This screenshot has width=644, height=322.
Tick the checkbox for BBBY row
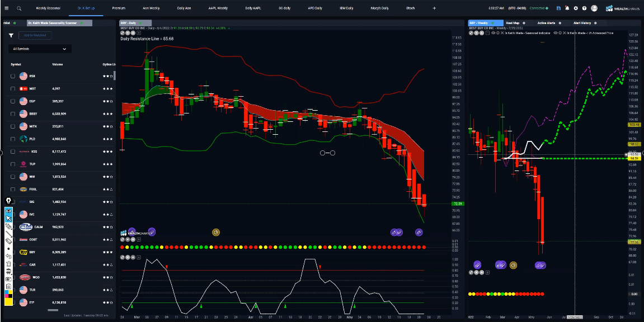(x=13, y=113)
